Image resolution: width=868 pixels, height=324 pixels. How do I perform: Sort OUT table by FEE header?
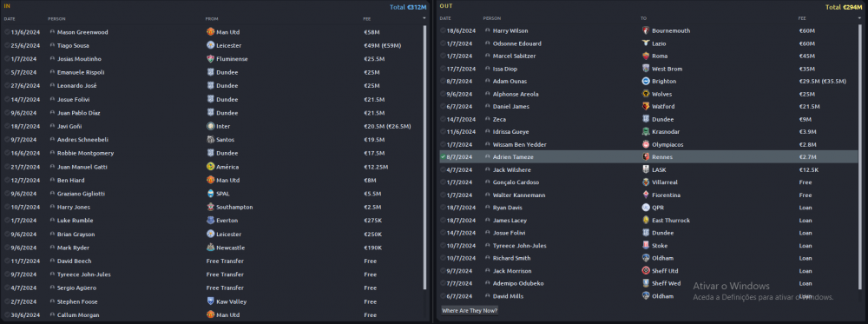(802, 18)
